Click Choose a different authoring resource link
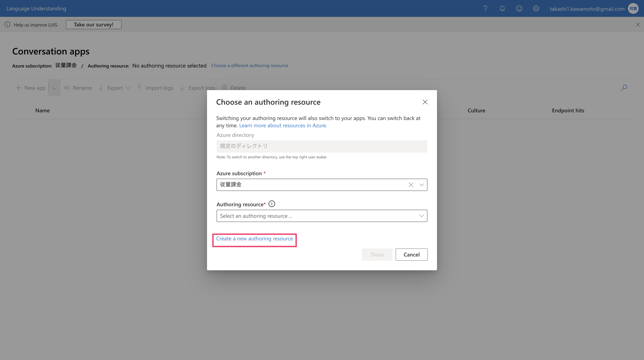The image size is (644, 360). coord(250,66)
